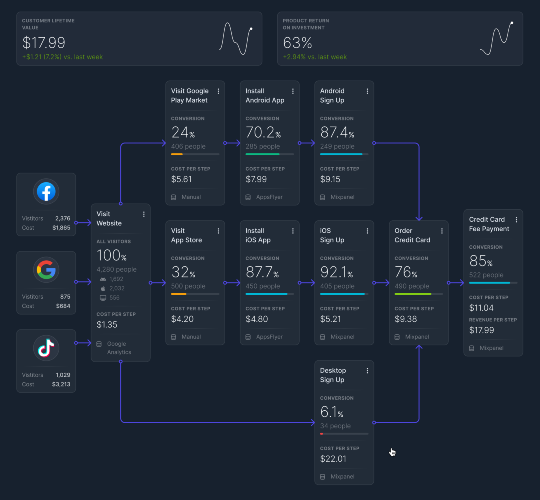
Task: Click the 24% conversion progress bar
Action: pos(195,154)
